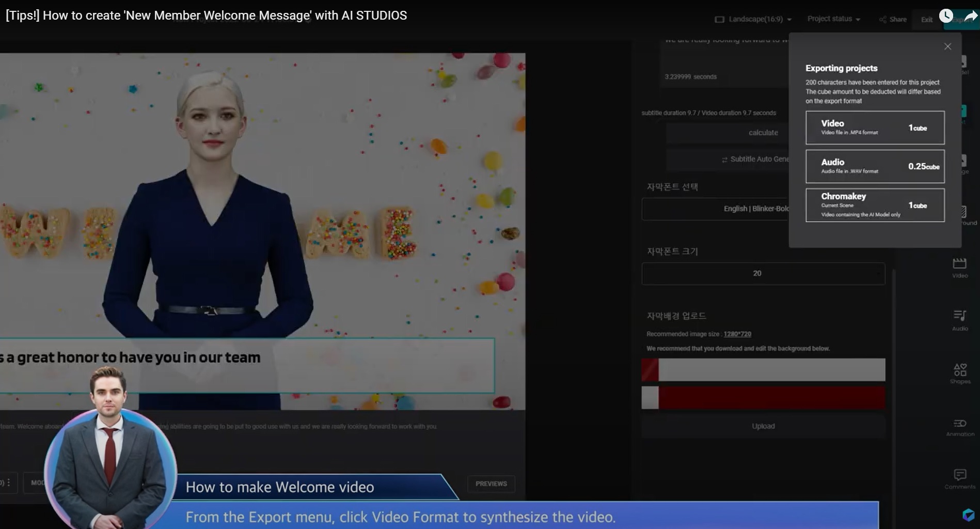Click the blue cube logo at bottom right
This screenshot has height=529, width=980.
coord(968,515)
